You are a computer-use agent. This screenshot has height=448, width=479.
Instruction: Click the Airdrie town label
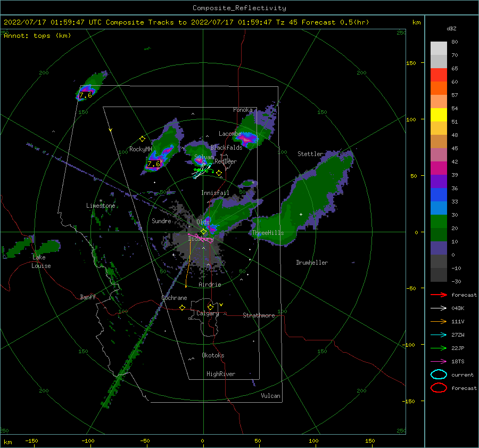pyautogui.click(x=210, y=284)
